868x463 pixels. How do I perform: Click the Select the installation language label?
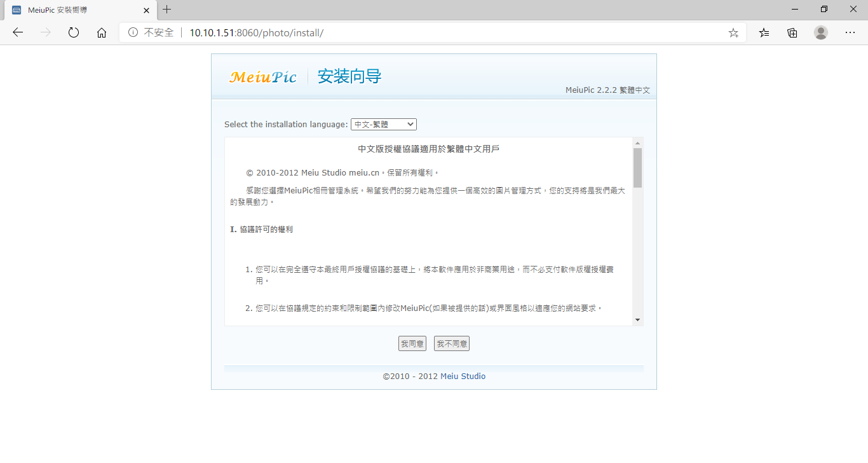tap(286, 124)
